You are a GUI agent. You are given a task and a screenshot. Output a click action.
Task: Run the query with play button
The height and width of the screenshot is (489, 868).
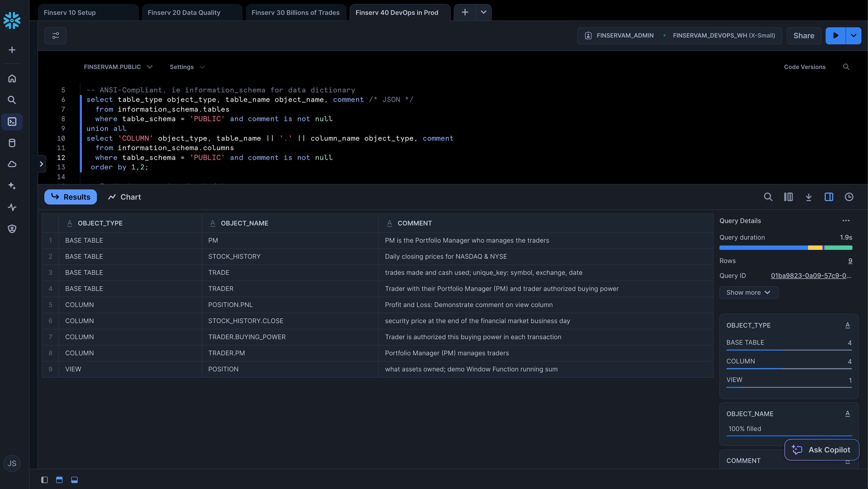pyautogui.click(x=835, y=36)
